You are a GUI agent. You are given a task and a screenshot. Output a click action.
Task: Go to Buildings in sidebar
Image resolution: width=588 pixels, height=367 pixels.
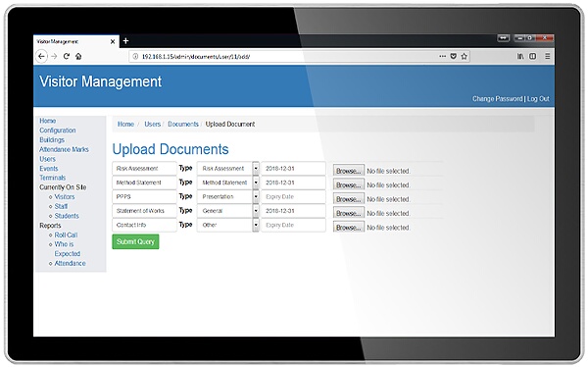pyautogui.click(x=52, y=139)
